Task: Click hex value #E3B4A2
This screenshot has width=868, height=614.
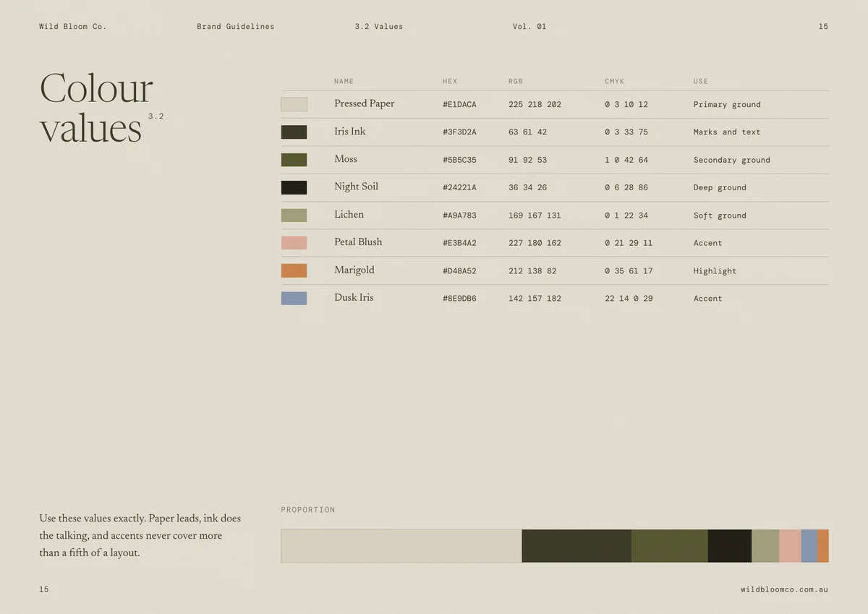Action: [459, 244]
